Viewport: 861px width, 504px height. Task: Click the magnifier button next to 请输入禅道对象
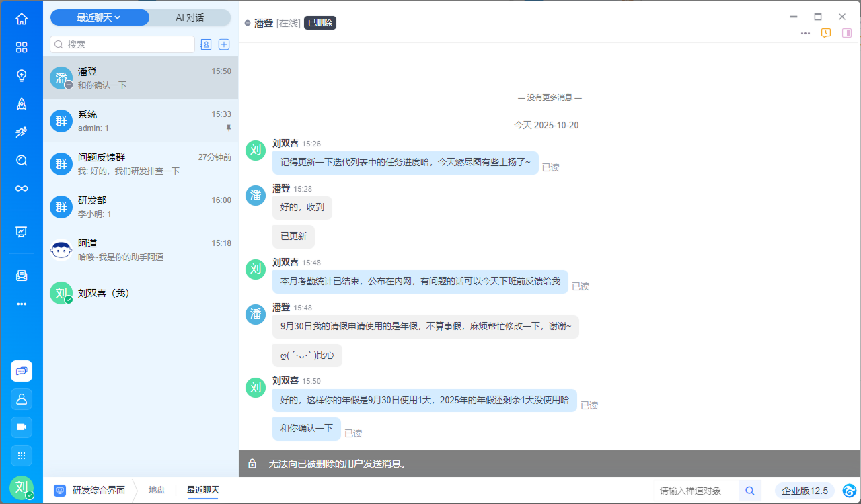click(x=749, y=491)
